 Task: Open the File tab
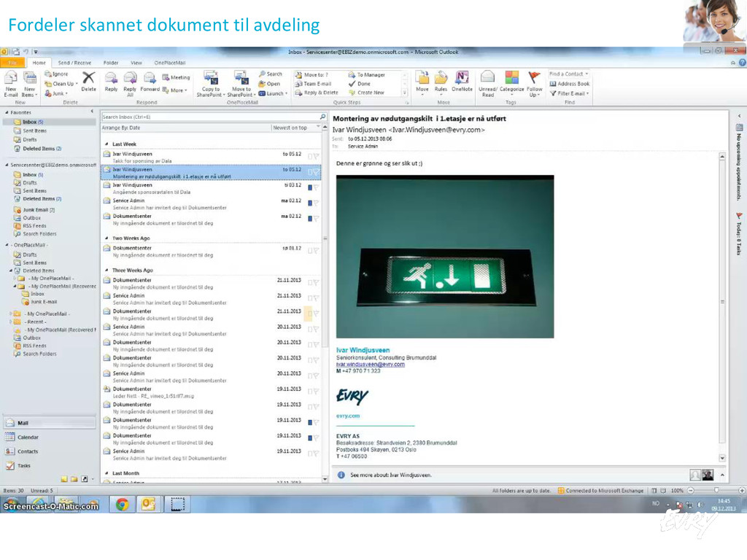click(x=12, y=63)
